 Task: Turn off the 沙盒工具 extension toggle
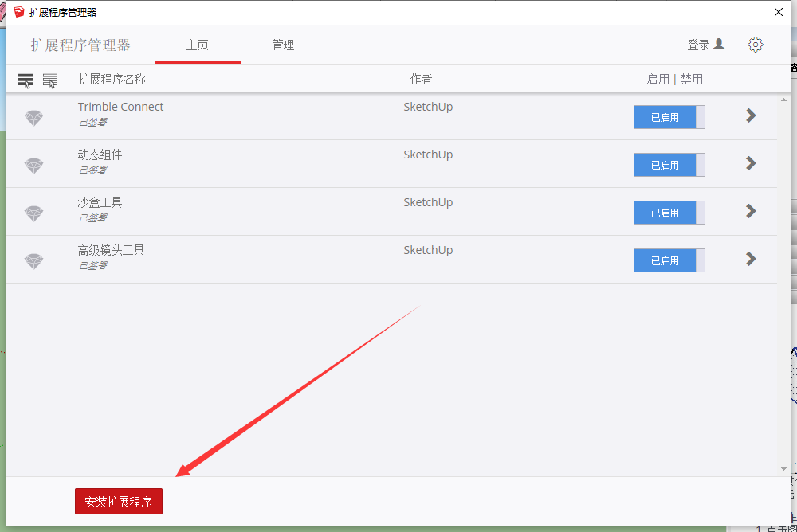(669, 213)
